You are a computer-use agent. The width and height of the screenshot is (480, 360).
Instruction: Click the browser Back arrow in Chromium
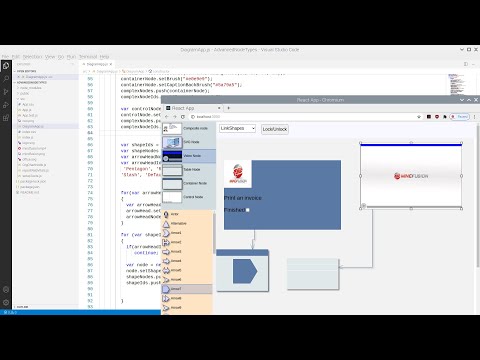coord(167,117)
